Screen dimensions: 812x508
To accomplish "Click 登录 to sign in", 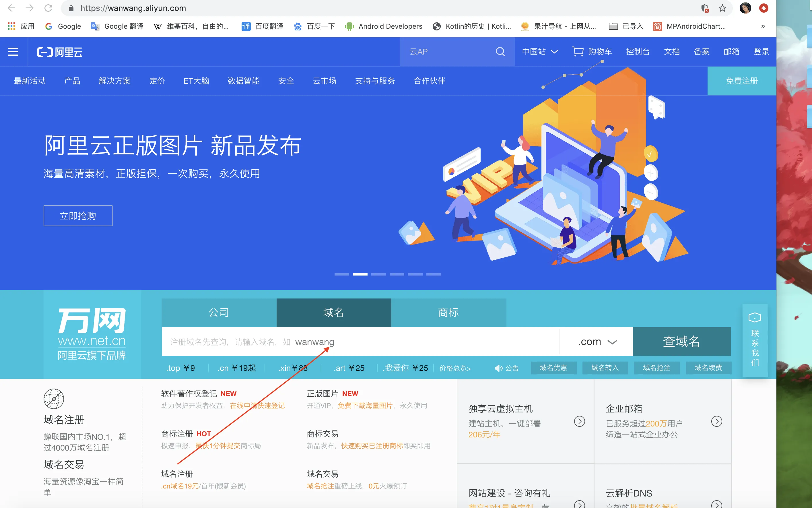I will pos(761,52).
